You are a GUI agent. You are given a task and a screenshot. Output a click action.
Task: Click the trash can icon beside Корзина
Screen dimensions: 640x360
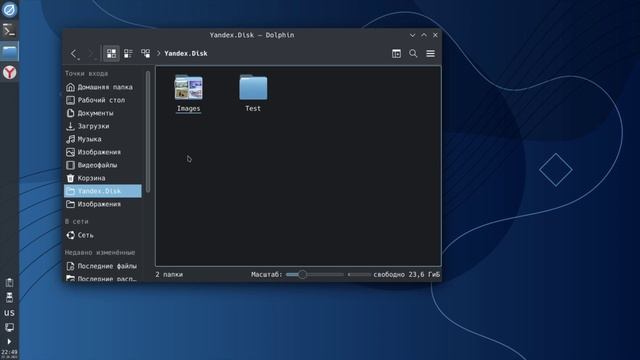(70, 178)
